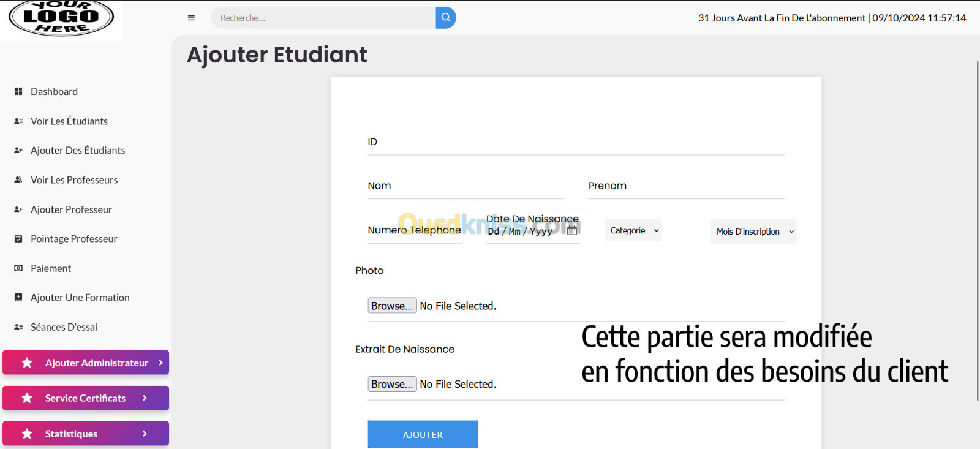Click the Ajouter Professeur person-plus icon
Viewport: 980px width, 449px height.
point(18,209)
